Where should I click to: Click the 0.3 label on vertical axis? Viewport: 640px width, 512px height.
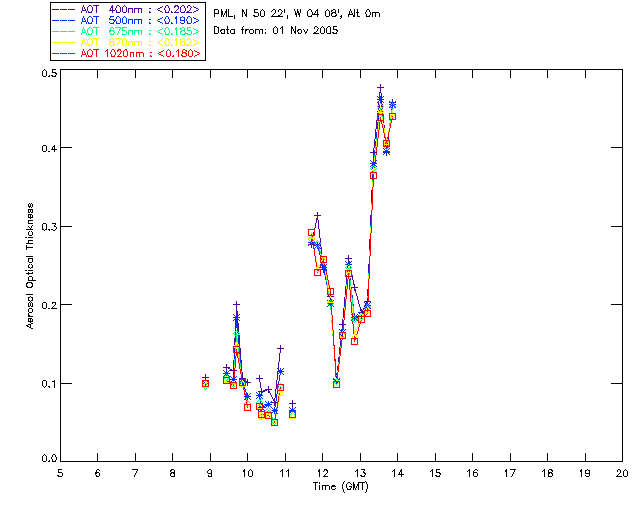pos(49,227)
